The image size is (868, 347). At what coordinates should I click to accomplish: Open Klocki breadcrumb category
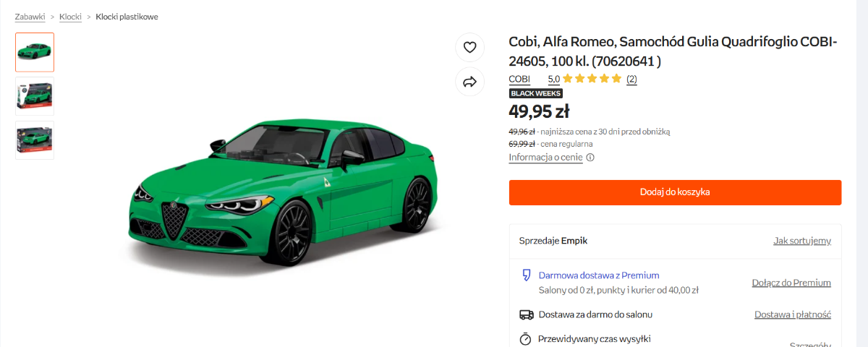pyautogui.click(x=70, y=17)
